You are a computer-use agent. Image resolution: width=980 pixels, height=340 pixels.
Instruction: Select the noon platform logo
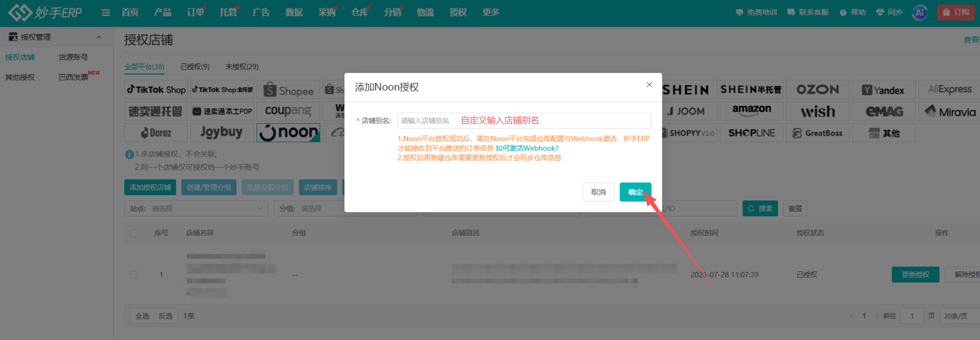tap(288, 132)
